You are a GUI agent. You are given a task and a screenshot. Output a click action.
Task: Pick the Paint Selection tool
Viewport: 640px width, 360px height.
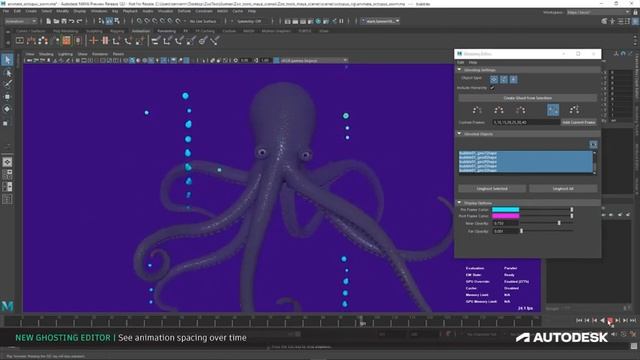coord(7,84)
